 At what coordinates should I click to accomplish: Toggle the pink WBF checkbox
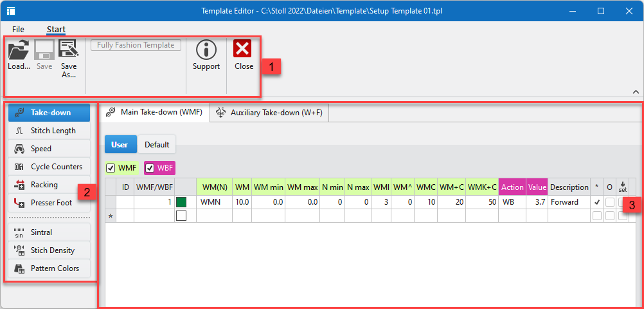pos(150,168)
